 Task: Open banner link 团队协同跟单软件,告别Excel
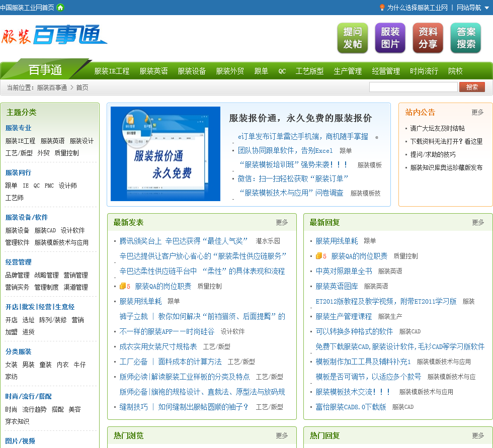click(285, 150)
